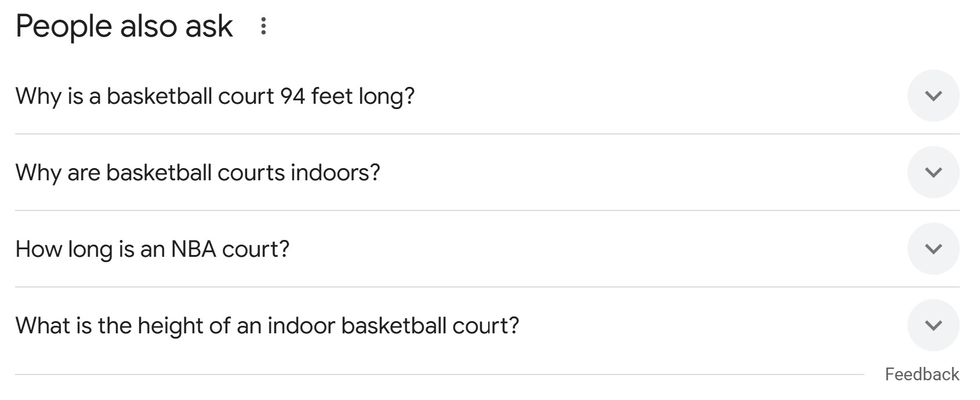Select the question text about NBA court length

pos(152,249)
